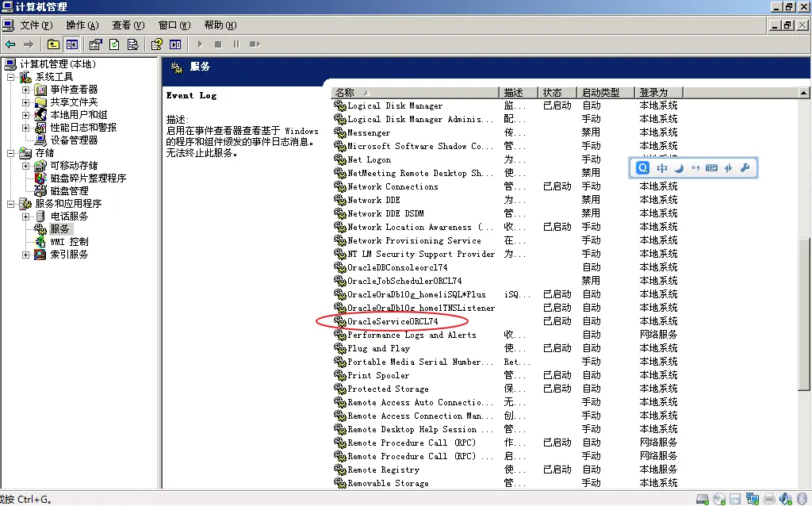Expand the 性能日志和警报 tree node
Viewport: 812px width, 506px height.
(26, 128)
